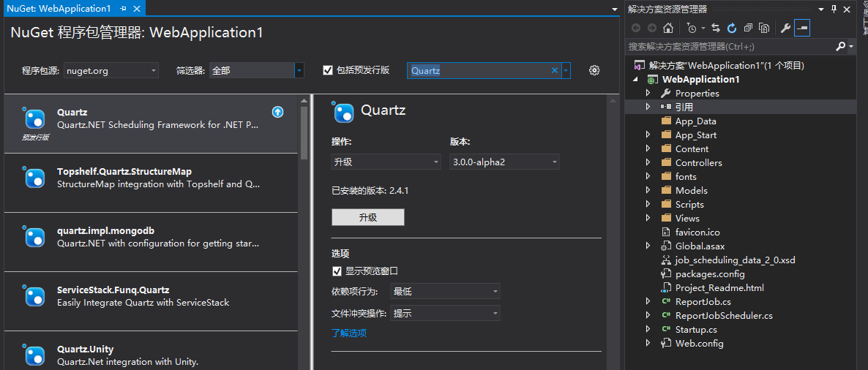Click the Collapse All icon in Solution Explorer
The height and width of the screenshot is (370, 868).
point(749,29)
